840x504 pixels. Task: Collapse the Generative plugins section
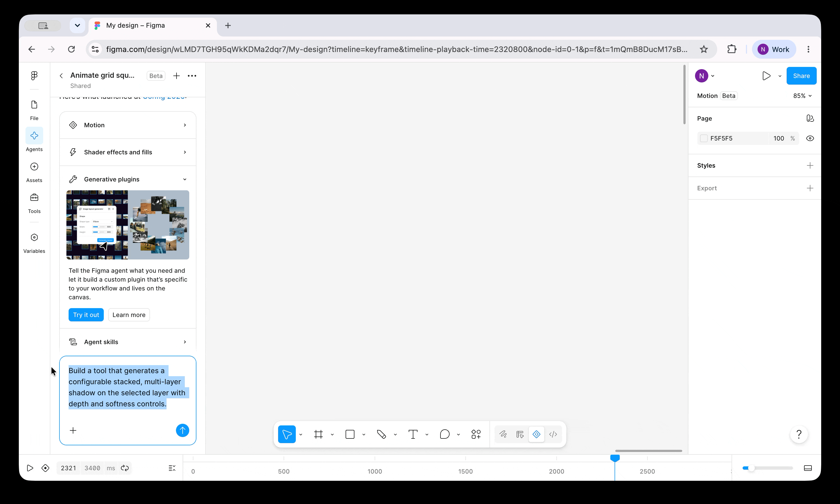(x=128, y=179)
